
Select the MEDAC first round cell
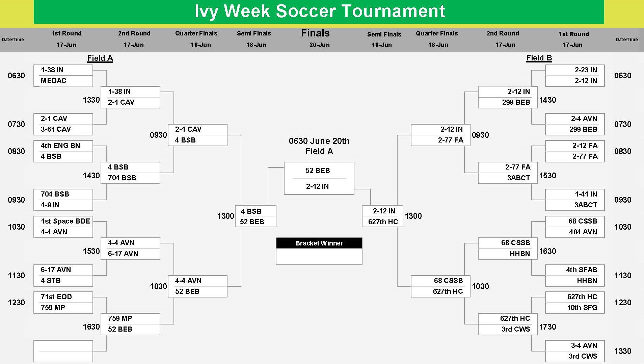click(63, 81)
